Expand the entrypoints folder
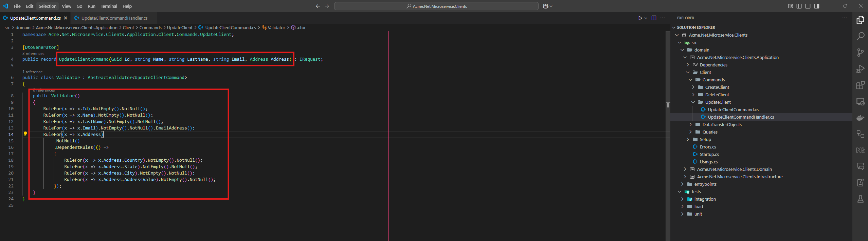This screenshot has height=241, width=868. point(682,184)
